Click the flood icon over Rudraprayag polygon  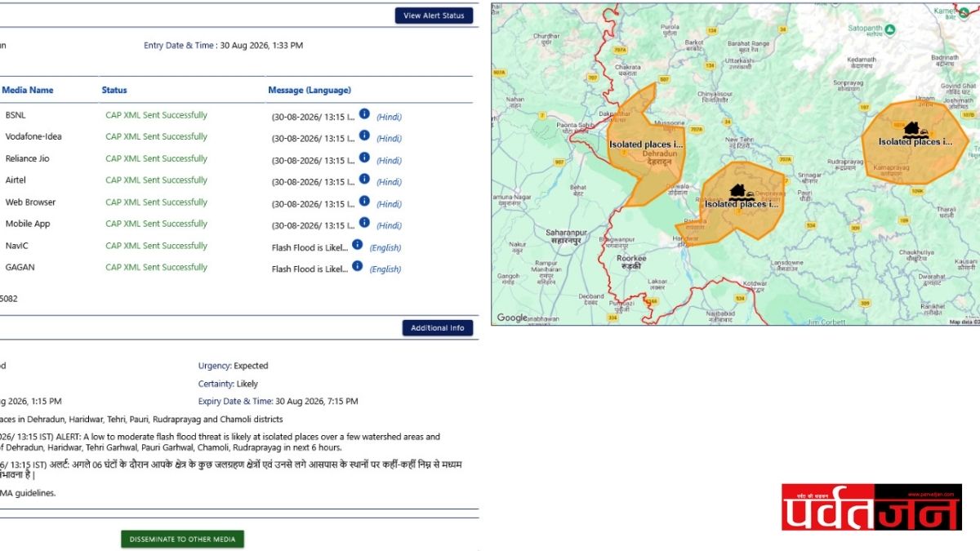(x=915, y=129)
